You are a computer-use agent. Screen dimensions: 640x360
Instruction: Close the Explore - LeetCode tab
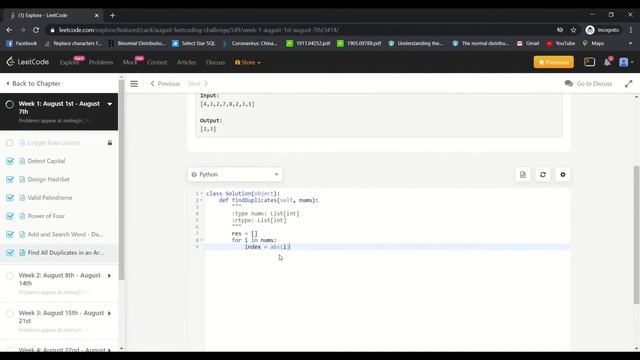[x=96, y=16]
